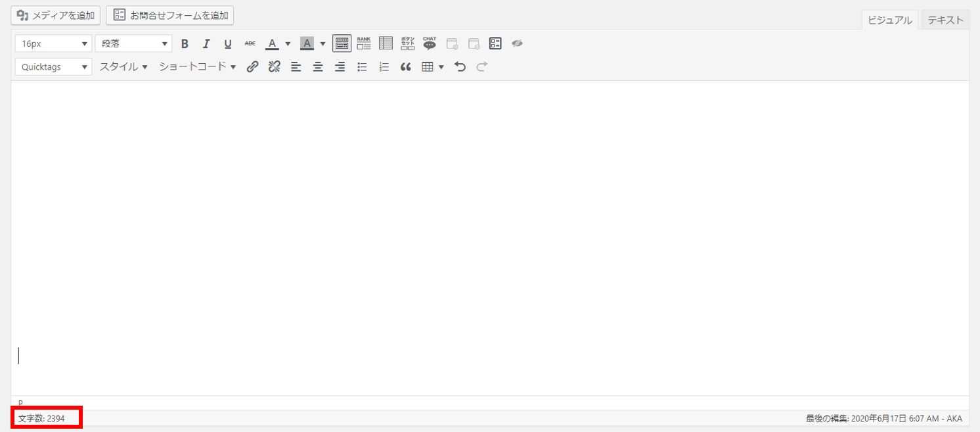Apply blockquote formatting
The height and width of the screenshot is (432, 980).
coord(406,67)
